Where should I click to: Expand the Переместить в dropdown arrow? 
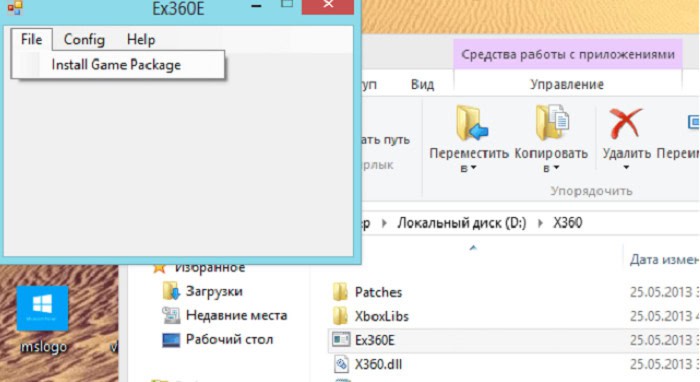coord(474,168)
